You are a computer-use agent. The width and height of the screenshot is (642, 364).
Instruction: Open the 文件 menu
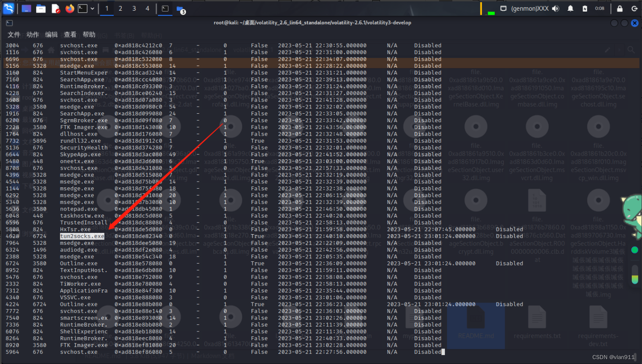pos(14,34)
